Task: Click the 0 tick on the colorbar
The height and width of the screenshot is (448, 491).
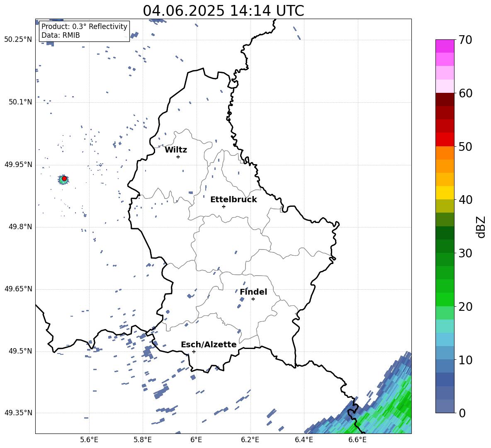Action: tap(462, 413)
